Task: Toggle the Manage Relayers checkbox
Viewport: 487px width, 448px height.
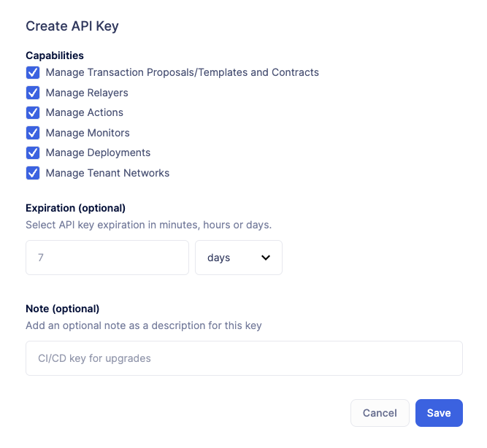Action: [32, 93]
